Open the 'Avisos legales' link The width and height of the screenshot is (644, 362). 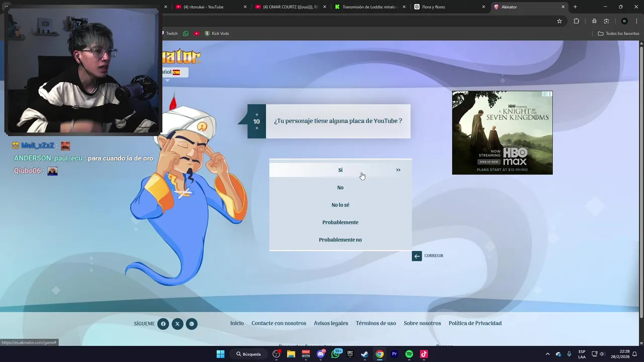pyautogui.click(x=331, y=323)
